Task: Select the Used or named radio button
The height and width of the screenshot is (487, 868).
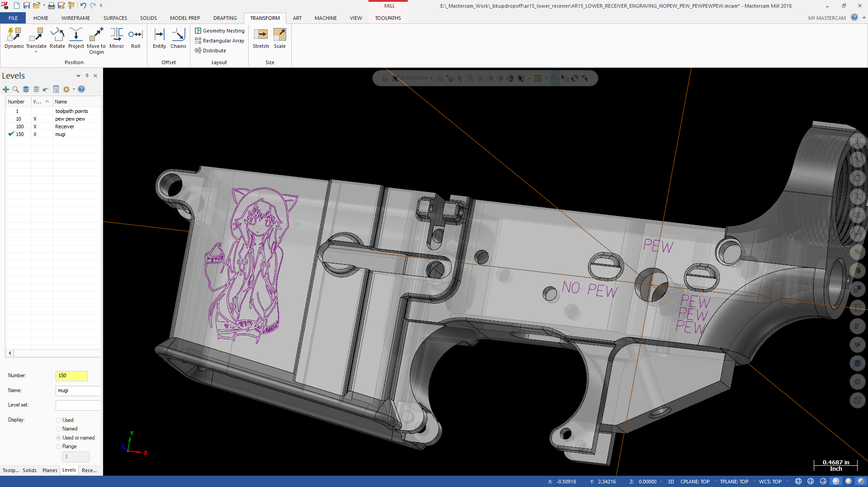Action: 59,438
